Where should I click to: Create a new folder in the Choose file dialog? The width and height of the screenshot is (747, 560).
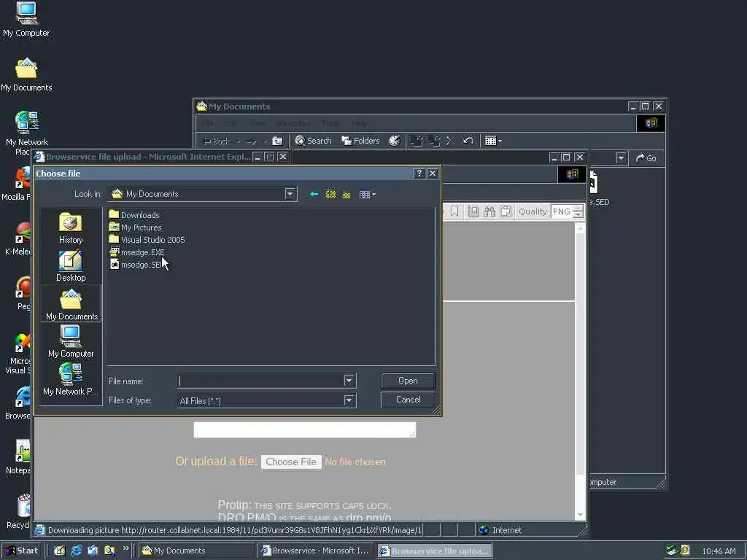point(347,194)
